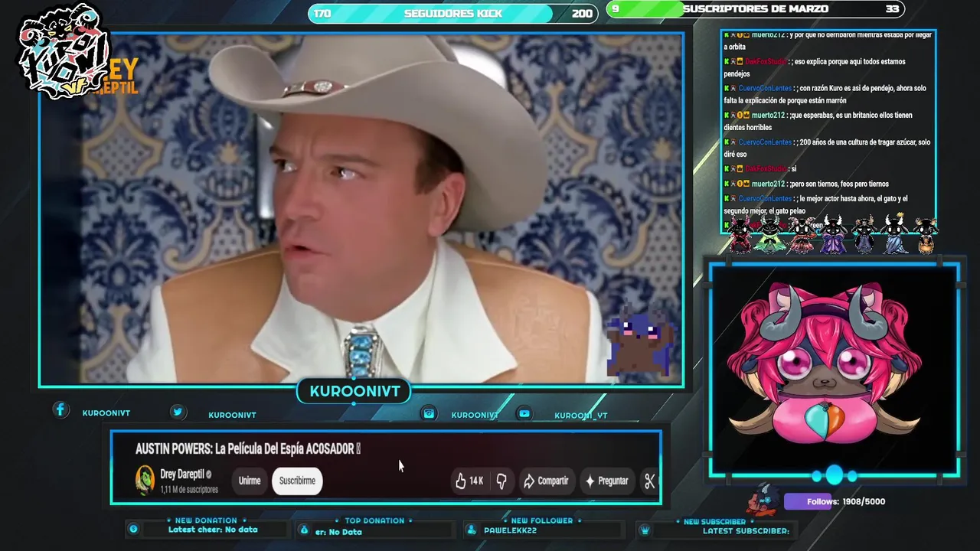
Task: Click the 9 current March subscribers count
Action: [615, 9]
